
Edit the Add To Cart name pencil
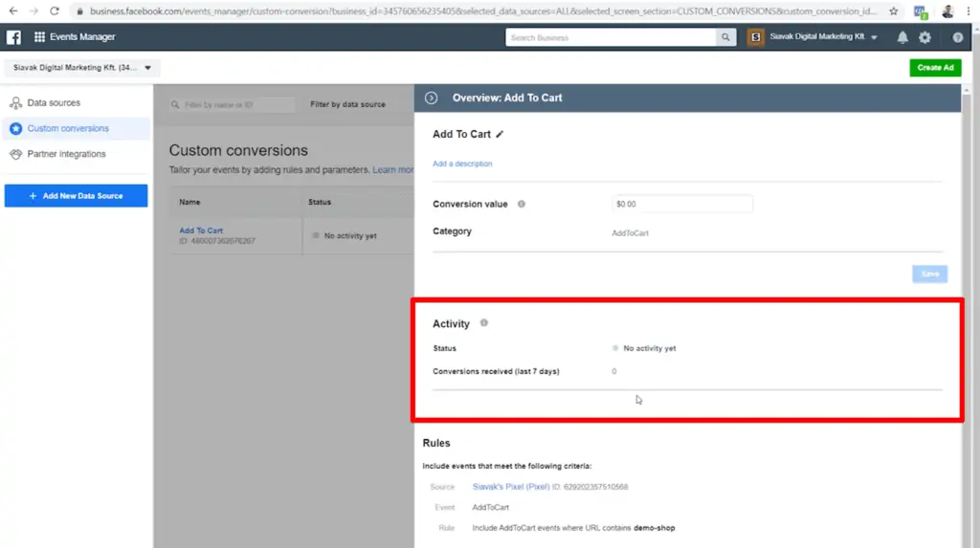point(500,134)
